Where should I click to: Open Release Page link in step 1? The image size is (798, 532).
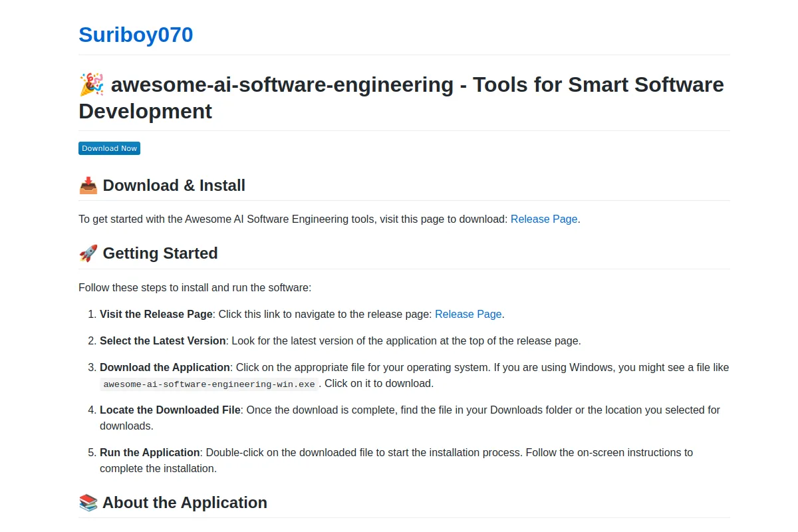(x=468, y=314)
